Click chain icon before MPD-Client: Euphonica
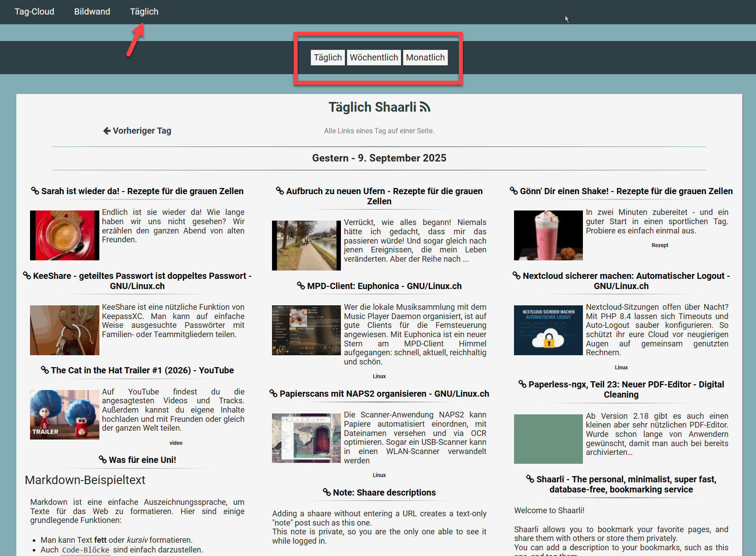Viewport: 756px width, 556px height. click(x=301, y=286)
